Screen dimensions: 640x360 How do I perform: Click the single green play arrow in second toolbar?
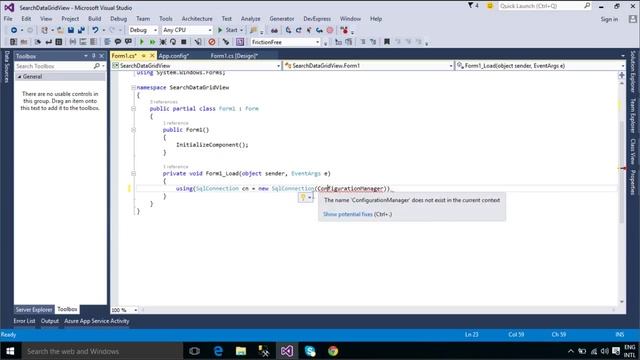(142, 42)
